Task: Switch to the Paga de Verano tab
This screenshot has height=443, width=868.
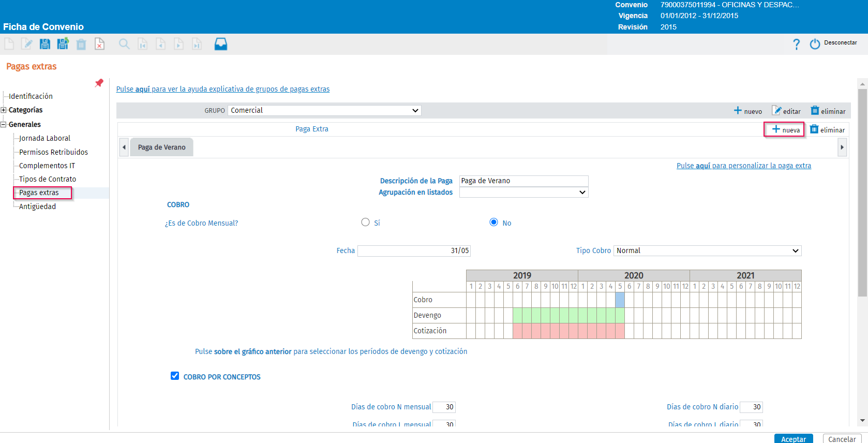Action: pos(161,147)
